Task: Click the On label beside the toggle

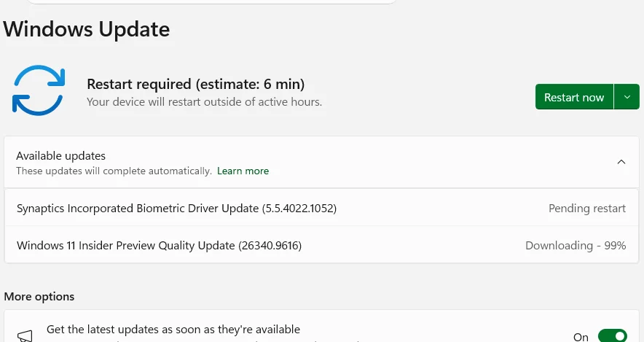Action: (x=581, y=337)
